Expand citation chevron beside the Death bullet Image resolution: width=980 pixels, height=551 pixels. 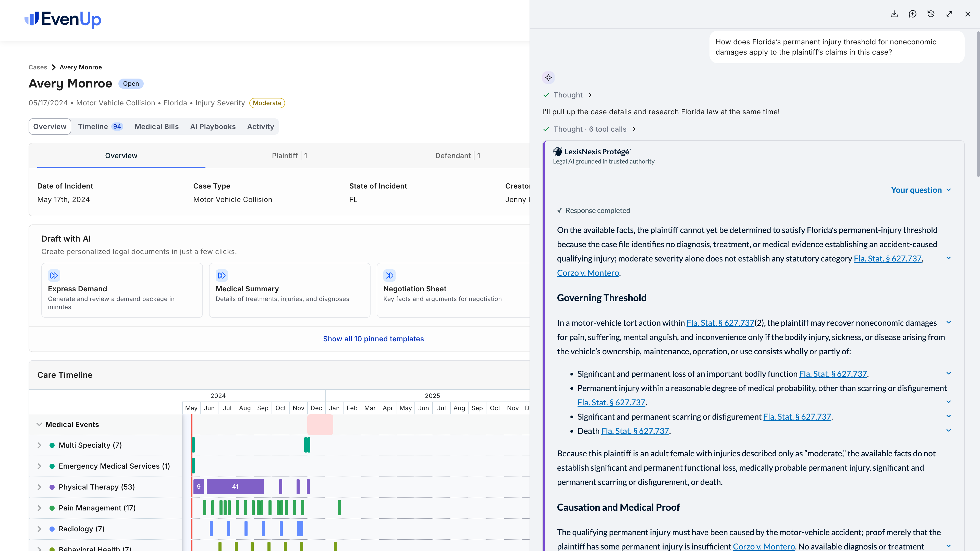tap(948, 430)
